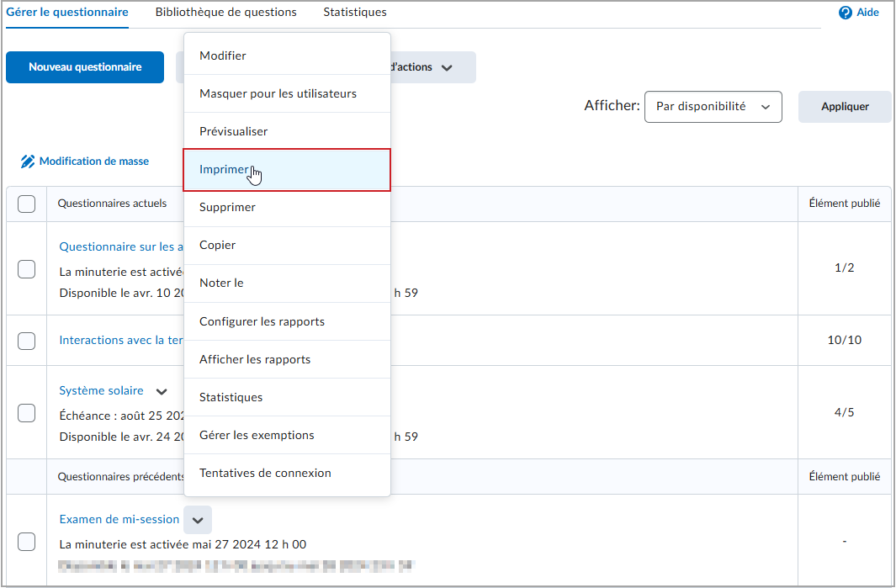Tick the Interactions avec la ter… row checkbox
Image resolution: width=896 pixels, height=588 pixels.
coord(26,342)
